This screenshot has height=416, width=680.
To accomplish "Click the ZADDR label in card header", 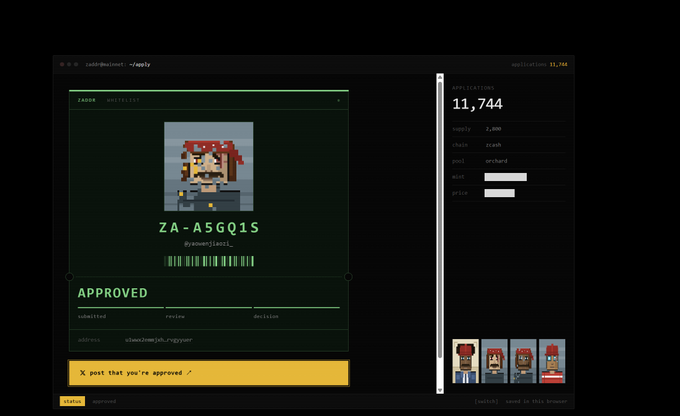I will (87, 100).
